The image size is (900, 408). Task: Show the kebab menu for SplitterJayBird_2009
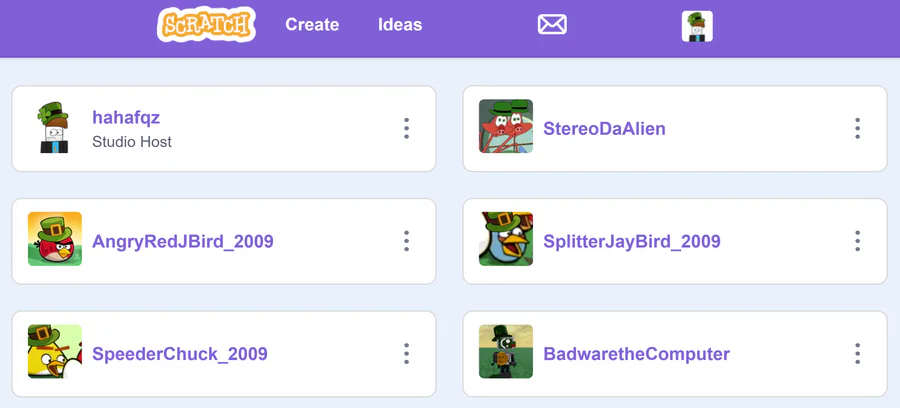coord(857,241)
